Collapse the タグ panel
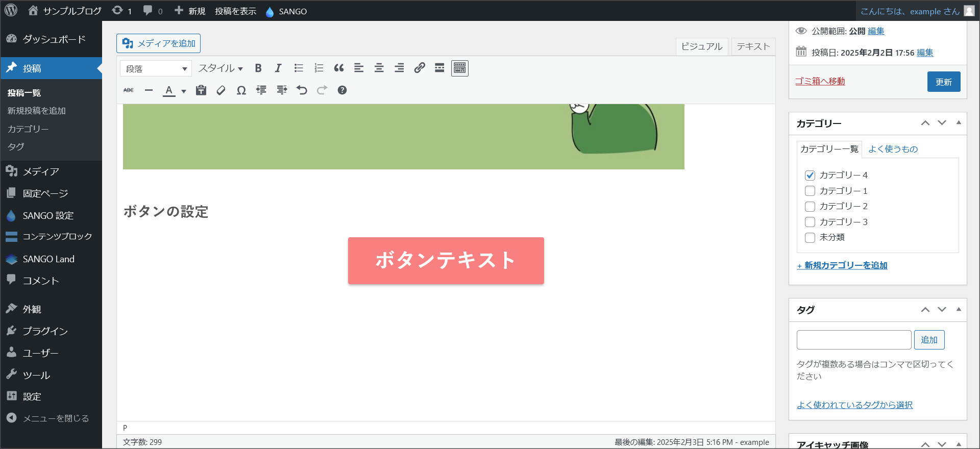980x449 pixels. click(x=959, y=309)
